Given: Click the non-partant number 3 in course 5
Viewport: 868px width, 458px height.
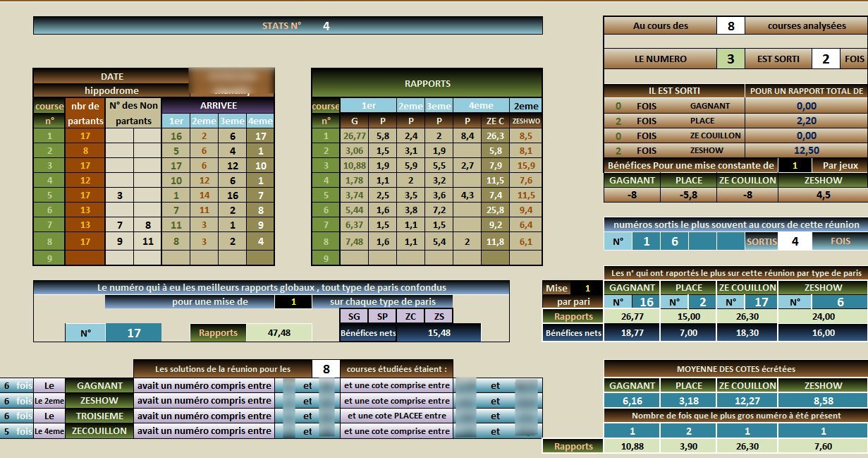Looking at the screenshot, I should pos(119,195).
